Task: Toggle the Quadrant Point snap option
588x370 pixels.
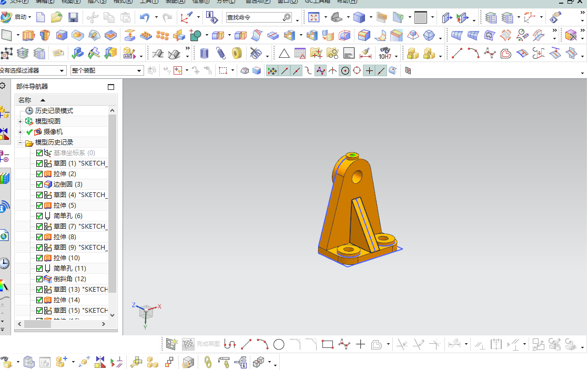Action: pos(357,70)
